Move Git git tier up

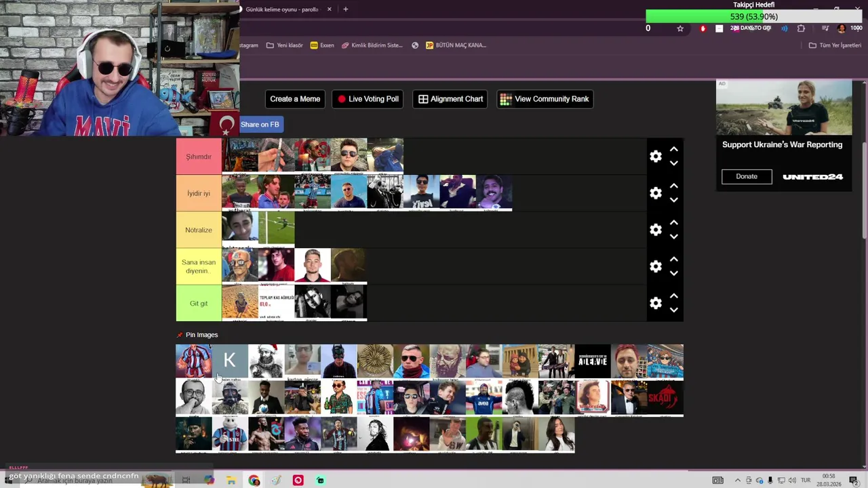[673, 296]
